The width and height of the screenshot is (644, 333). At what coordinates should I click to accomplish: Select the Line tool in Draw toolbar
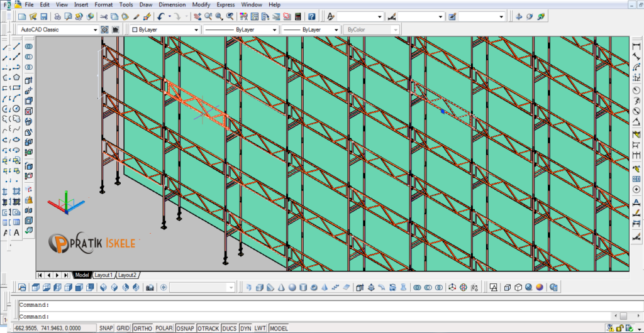point(17,46)
